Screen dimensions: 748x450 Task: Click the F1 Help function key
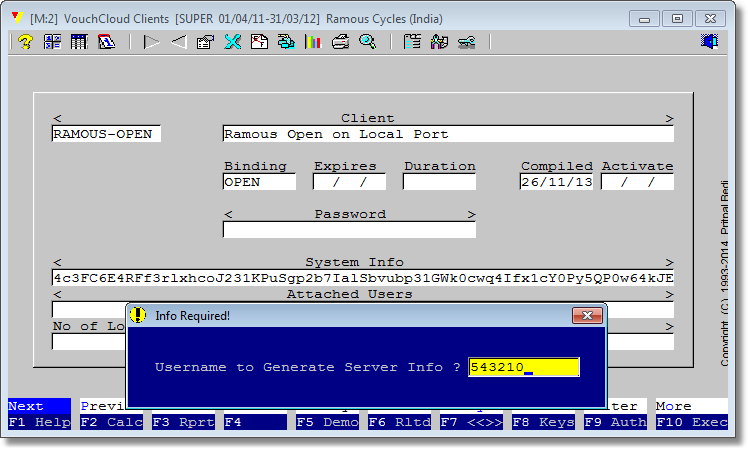coord(39,422)
